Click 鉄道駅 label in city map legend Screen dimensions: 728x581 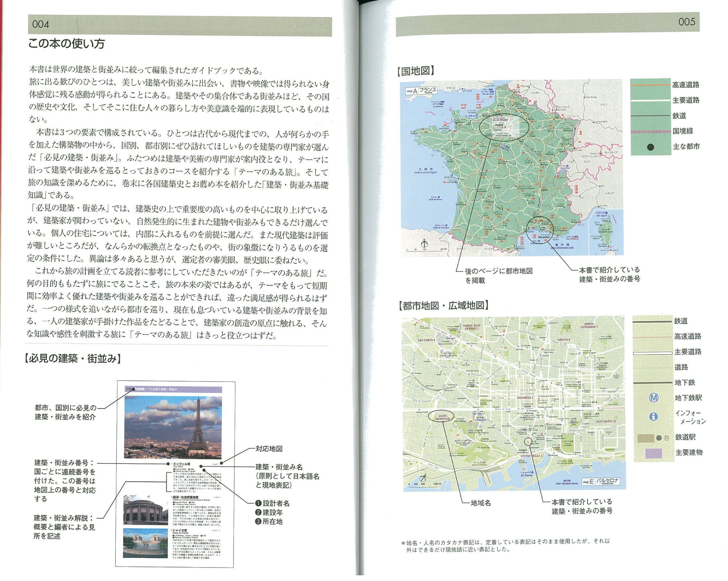pos(685,437)
